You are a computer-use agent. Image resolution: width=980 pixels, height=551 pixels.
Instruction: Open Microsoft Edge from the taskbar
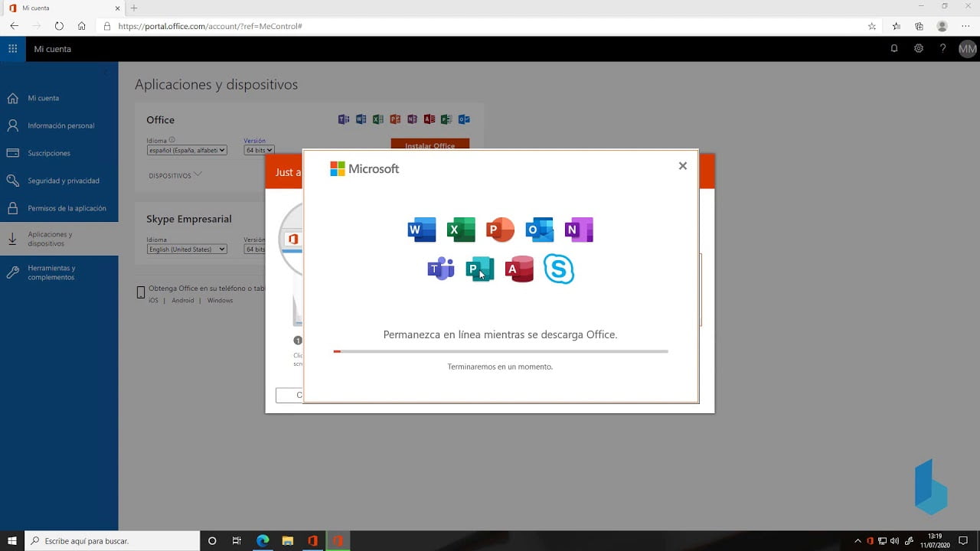tap(263, 541)
